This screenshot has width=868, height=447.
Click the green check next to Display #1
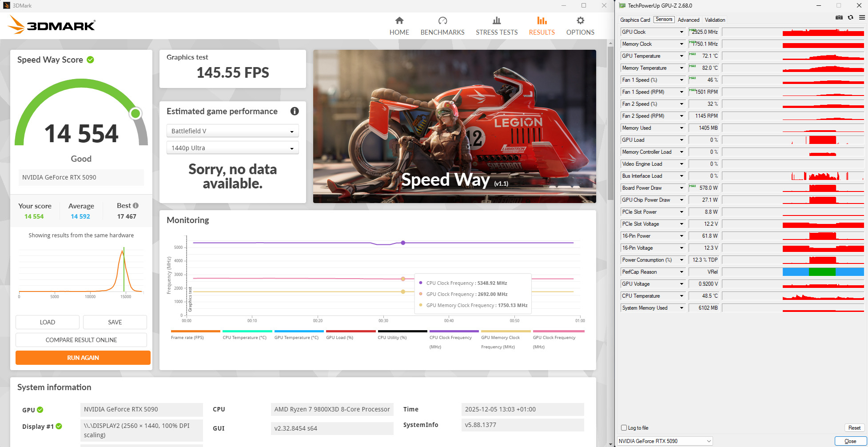pyautogui.click(x=59, y=426)
